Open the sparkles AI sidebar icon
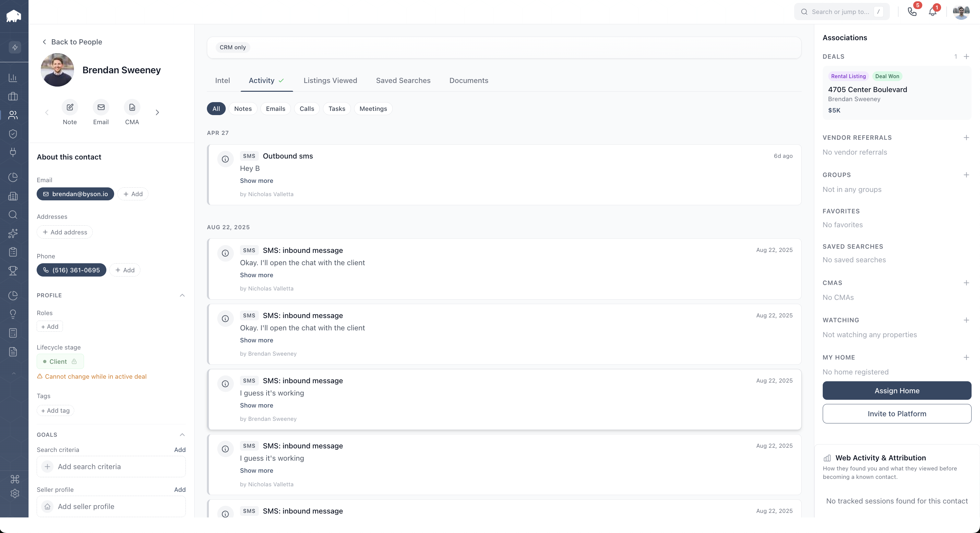Viewport: 980px width, 533px height. coord(13,233)
